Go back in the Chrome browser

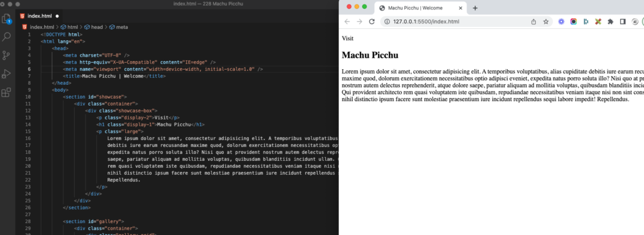click(x=347, y=22)
